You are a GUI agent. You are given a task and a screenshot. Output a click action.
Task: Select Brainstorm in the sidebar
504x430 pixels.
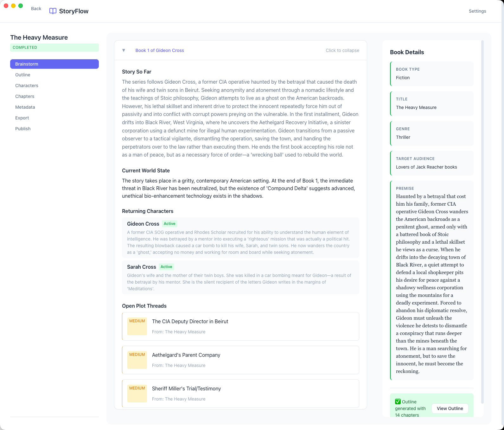click(x=54, y=64)
